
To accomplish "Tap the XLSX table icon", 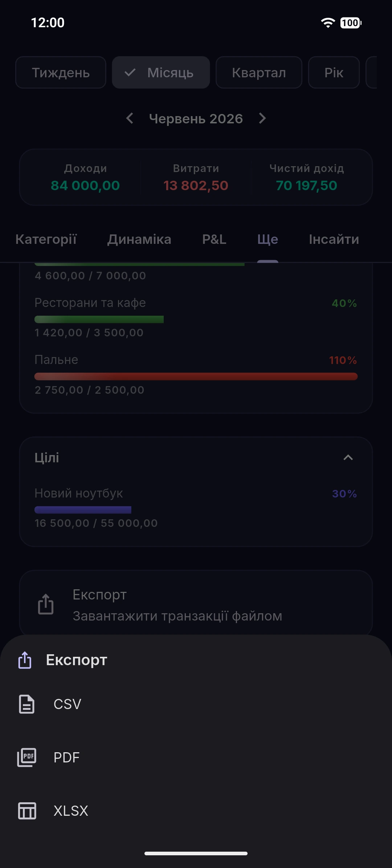I will click(27, 811).
